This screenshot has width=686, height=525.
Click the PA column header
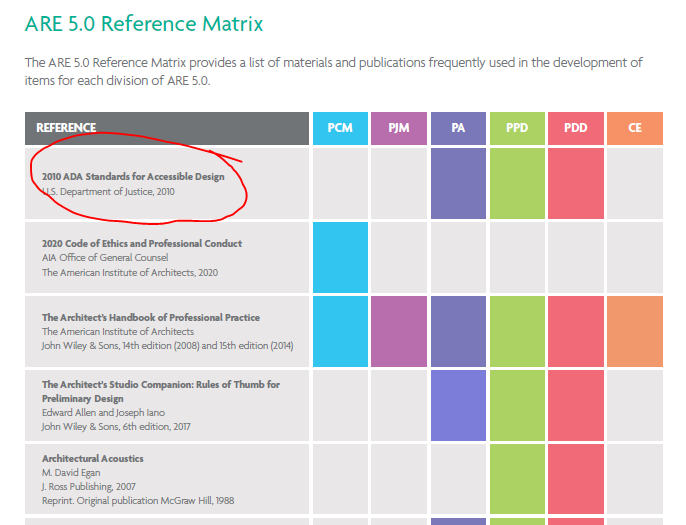458,128
